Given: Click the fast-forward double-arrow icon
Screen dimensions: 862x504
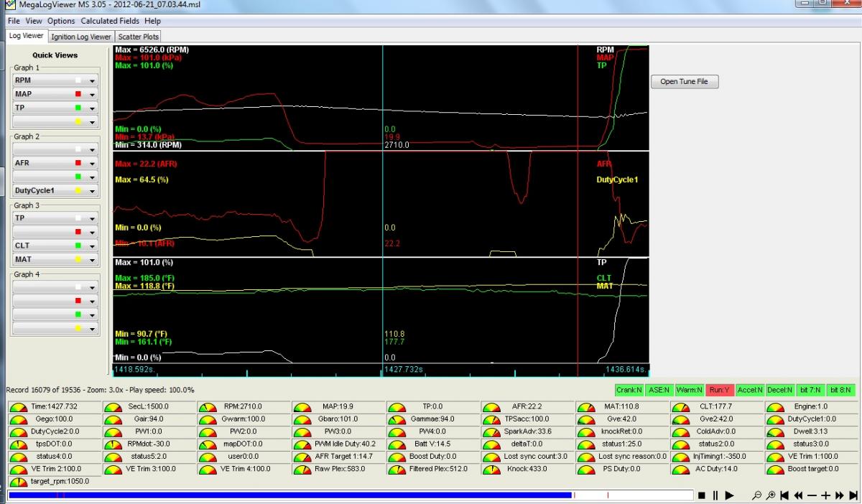Looking at the screenshot, I should 839,495.
